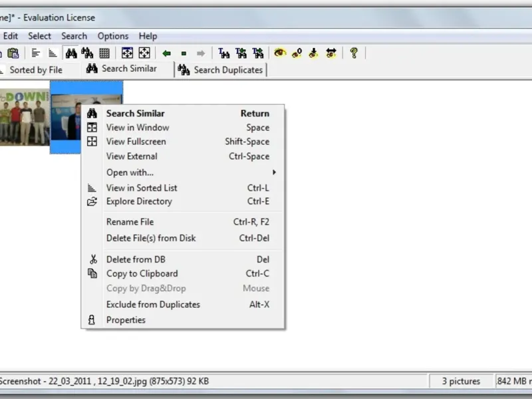
Task: Click the View Fullscreen toolbar icon
Action: pyautogui.click(x=144, y=53)
